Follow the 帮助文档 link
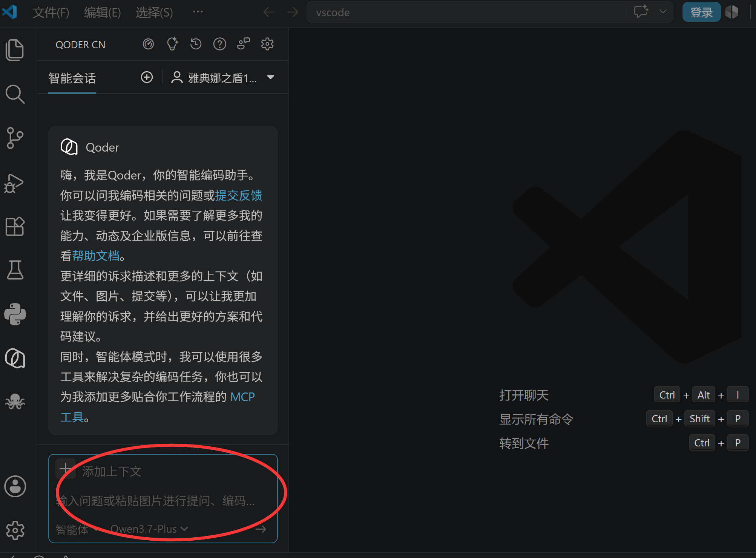756x558 pixels. pos(96,256)
